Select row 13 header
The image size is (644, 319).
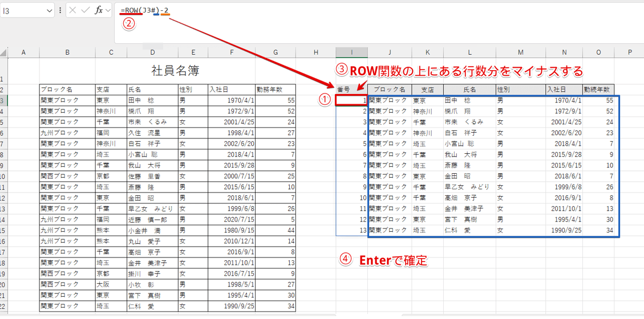(x=3, y=208)
